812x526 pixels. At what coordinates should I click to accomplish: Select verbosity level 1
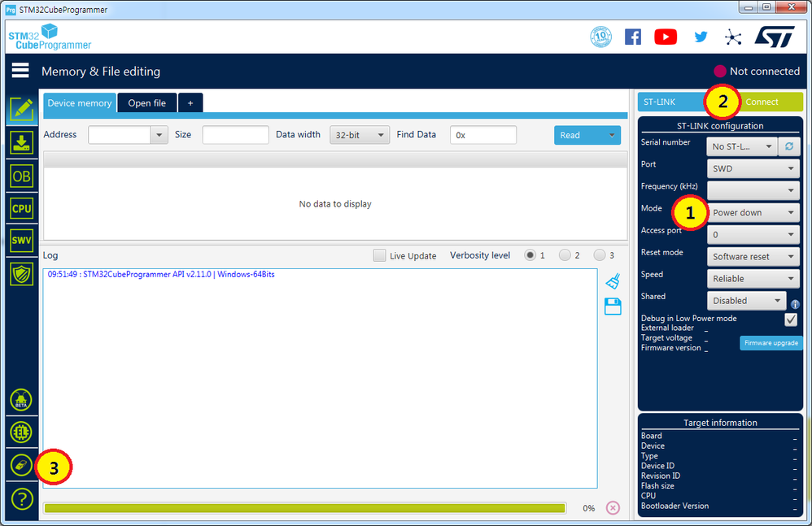coord(530,255)
